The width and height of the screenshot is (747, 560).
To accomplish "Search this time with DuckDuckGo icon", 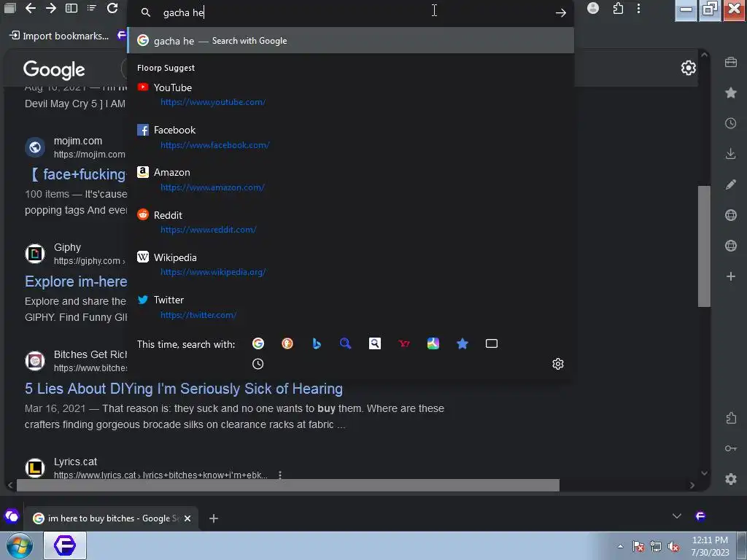I will coord(287,343).
